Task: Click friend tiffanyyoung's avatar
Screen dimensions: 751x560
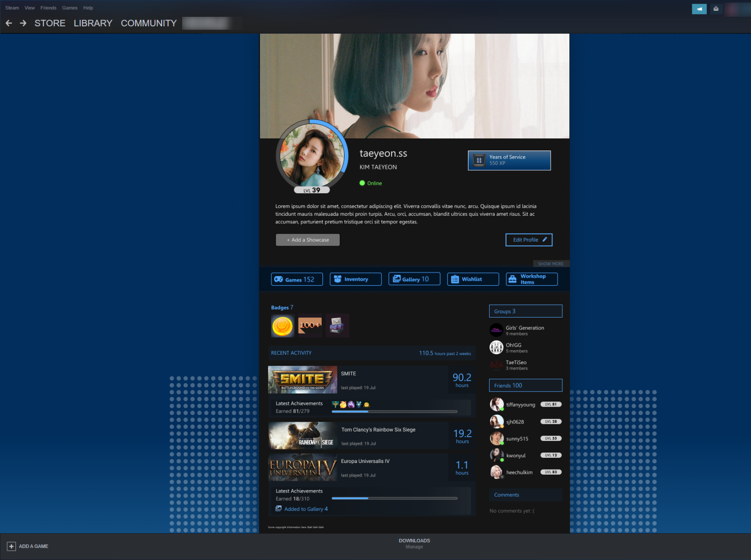Action: tap(497, 404)
